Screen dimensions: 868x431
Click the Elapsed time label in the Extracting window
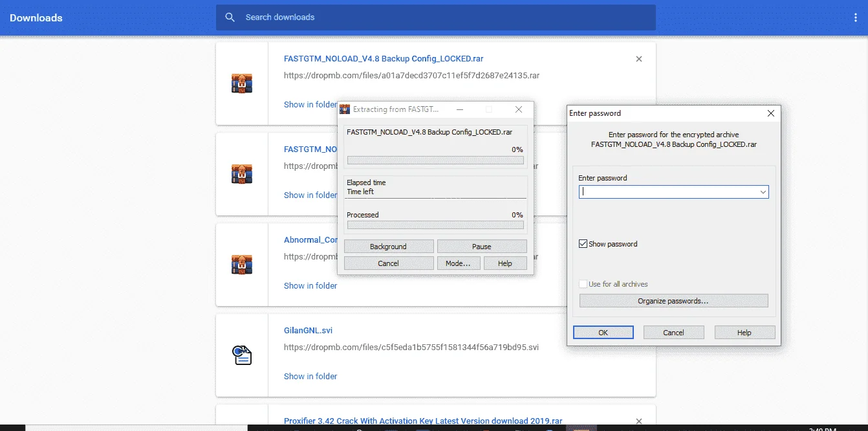click(x=366, y=182)
